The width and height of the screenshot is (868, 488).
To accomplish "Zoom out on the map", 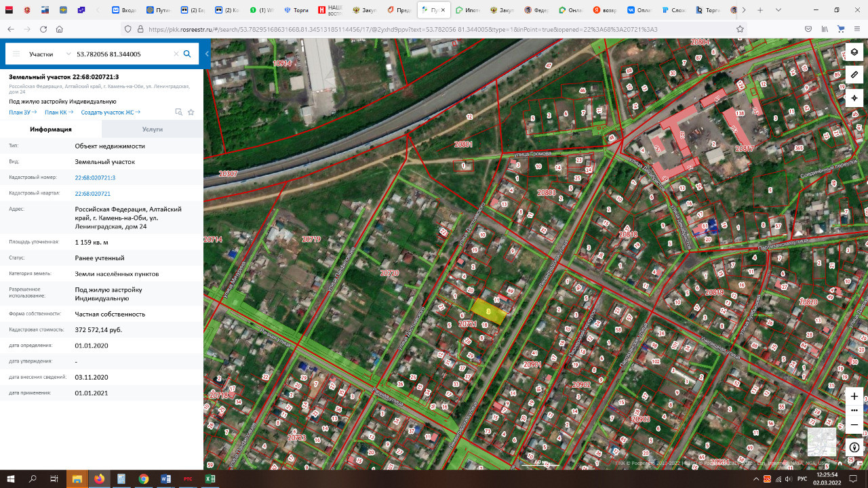I will click(x=854, y=425).
